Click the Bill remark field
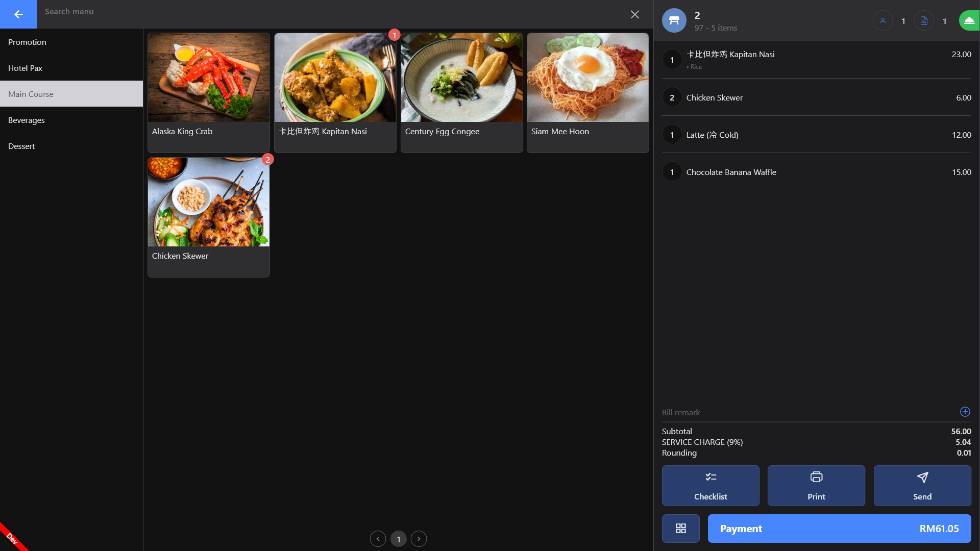980x551 pixels. coord(809,412)
